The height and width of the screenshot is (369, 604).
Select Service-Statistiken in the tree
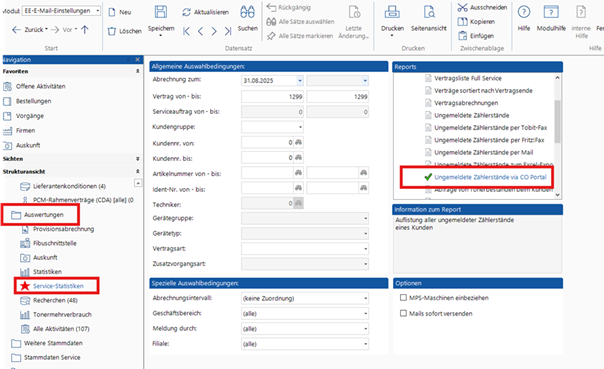[x=58, y=286]
